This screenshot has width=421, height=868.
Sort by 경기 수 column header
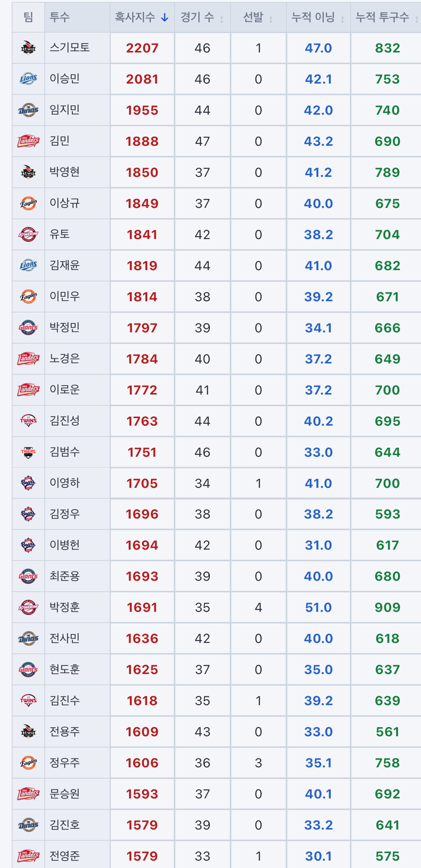[x=202, y=17]
